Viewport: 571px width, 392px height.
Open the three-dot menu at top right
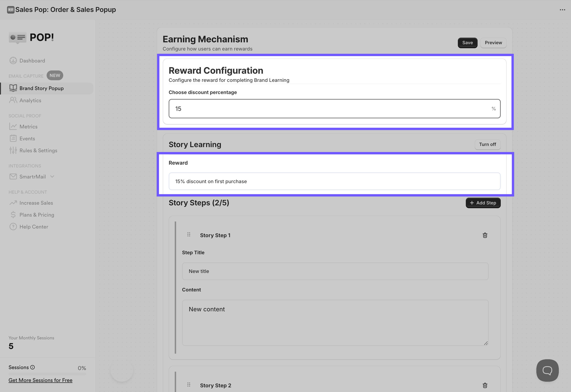pyautogui.click(x=562, y=10)
